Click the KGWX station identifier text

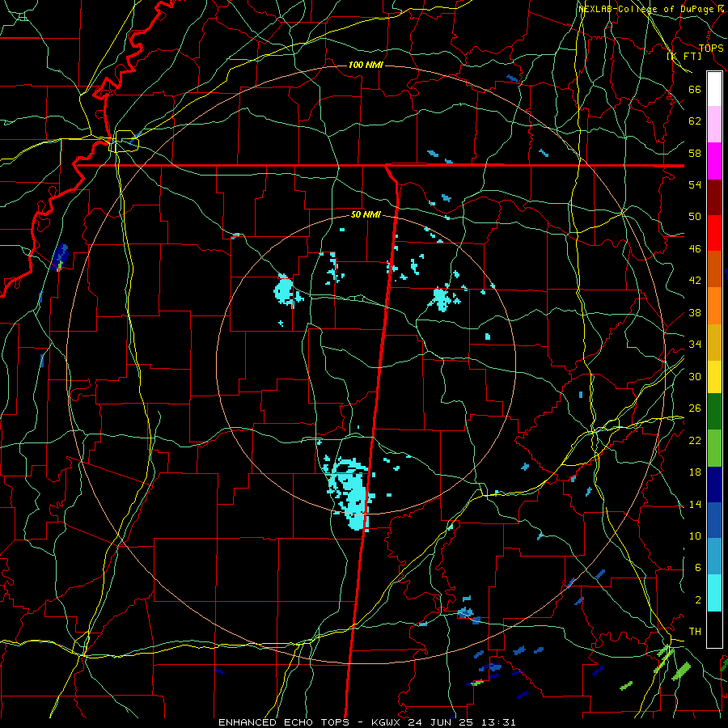coord(387,722)
